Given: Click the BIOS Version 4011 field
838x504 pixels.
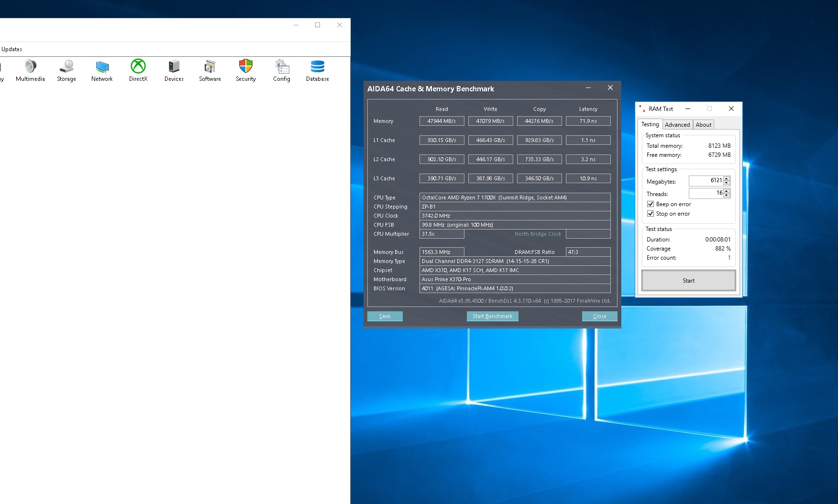Looking at the screenshot, I should 515,288.
